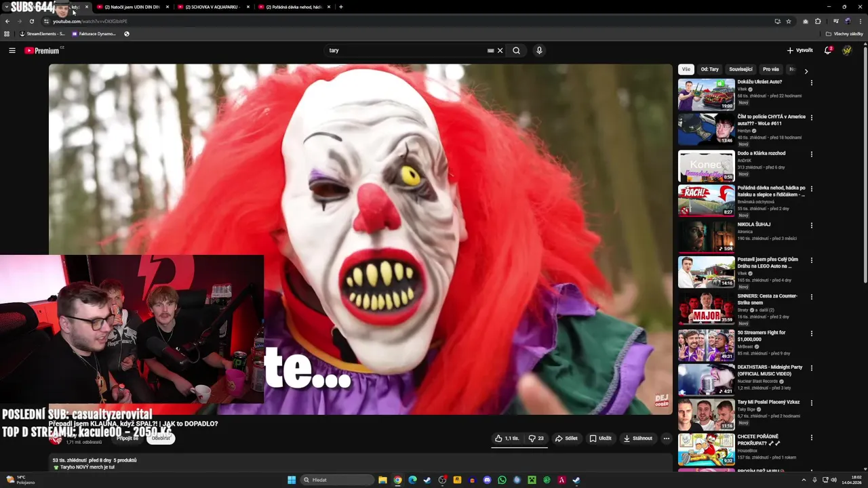Viewport: 868px width, 488px height.
Task: Open thumbnail of NIKOLA ŠUHAJ video
Action: coord(706,237)
